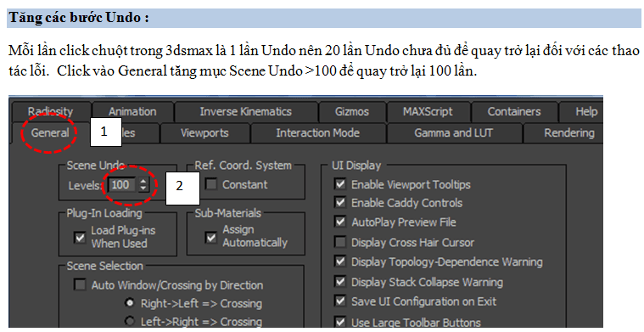Click the 'Tăng các bước Undo' heading
644x332 pixels.
point(79,18)
